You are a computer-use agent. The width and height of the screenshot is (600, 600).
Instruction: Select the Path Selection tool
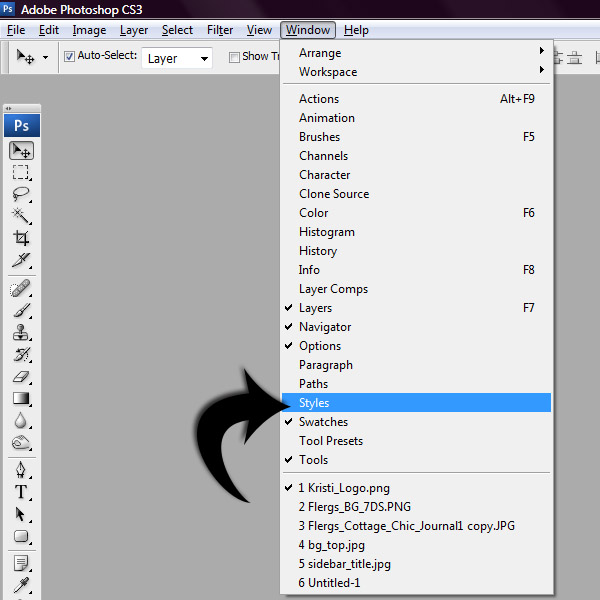point(21,514)
